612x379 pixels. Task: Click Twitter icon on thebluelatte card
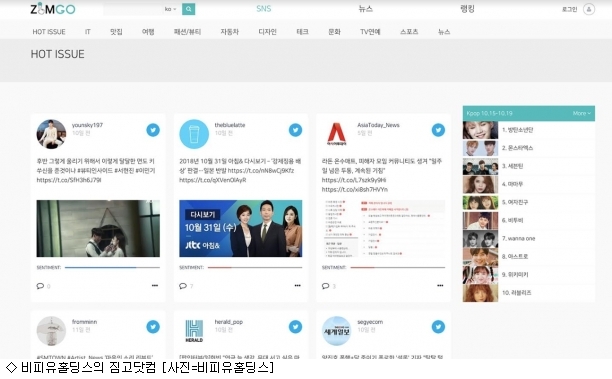coord(295,130)
